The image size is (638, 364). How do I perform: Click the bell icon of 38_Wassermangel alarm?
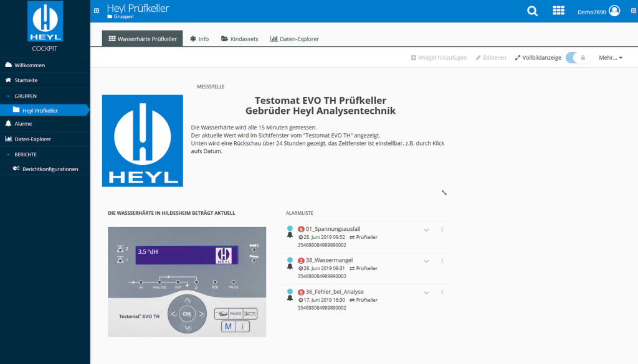coord(290,266)
